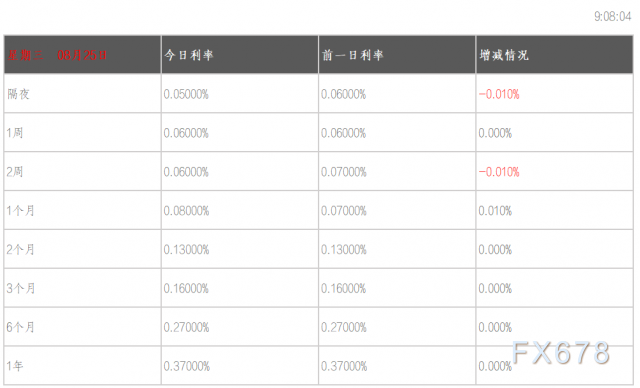Image resolution: width=640 pixels, height=388 pixels.
Task: Select today's 0.08000% rate for 1个月
Action: pos(187,211)
